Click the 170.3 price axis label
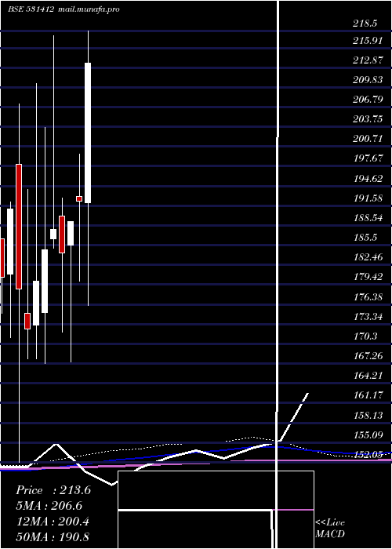The image size is (392, 549). pos(365,336)
